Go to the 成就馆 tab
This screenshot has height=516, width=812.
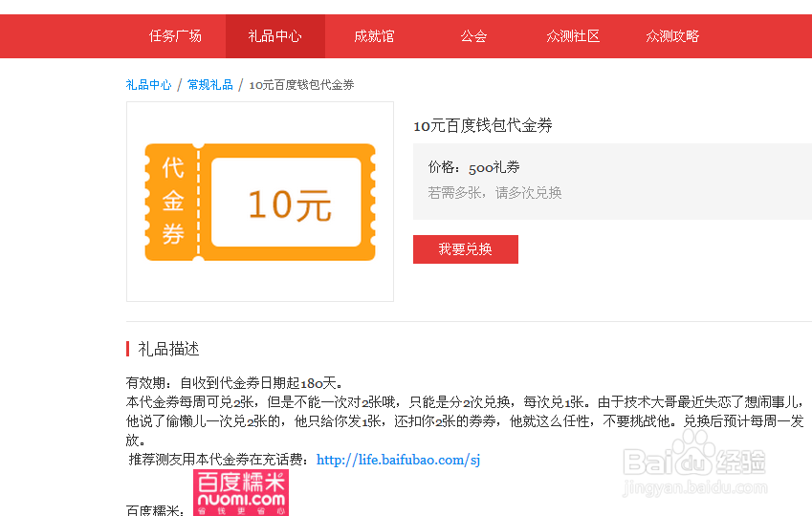374,36
